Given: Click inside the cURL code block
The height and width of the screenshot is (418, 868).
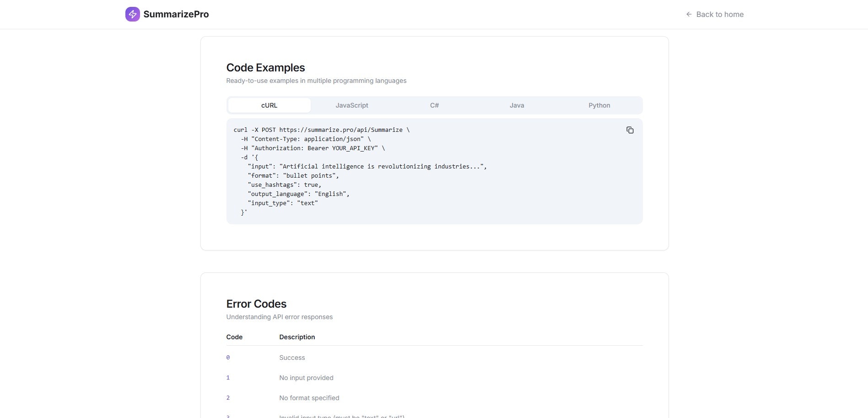Looking at the screenshot, I should click(x=412, y=183).
